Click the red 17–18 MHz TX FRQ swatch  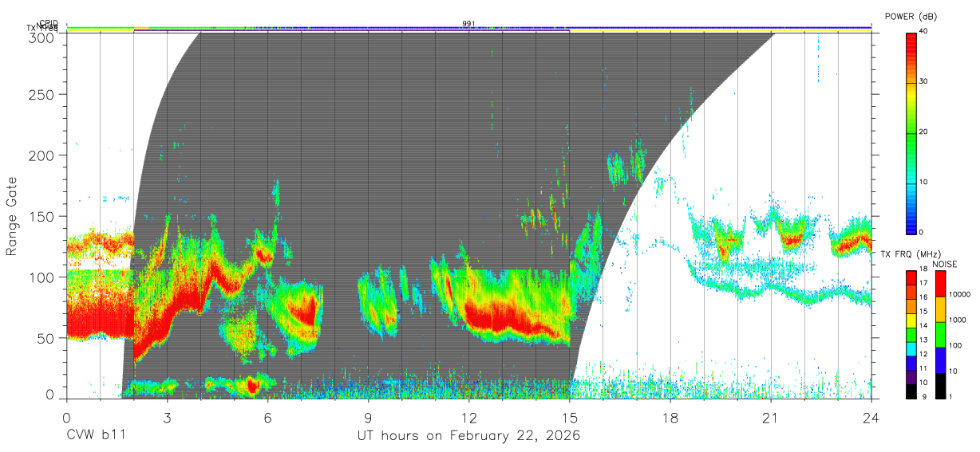(x=911, y=277)
